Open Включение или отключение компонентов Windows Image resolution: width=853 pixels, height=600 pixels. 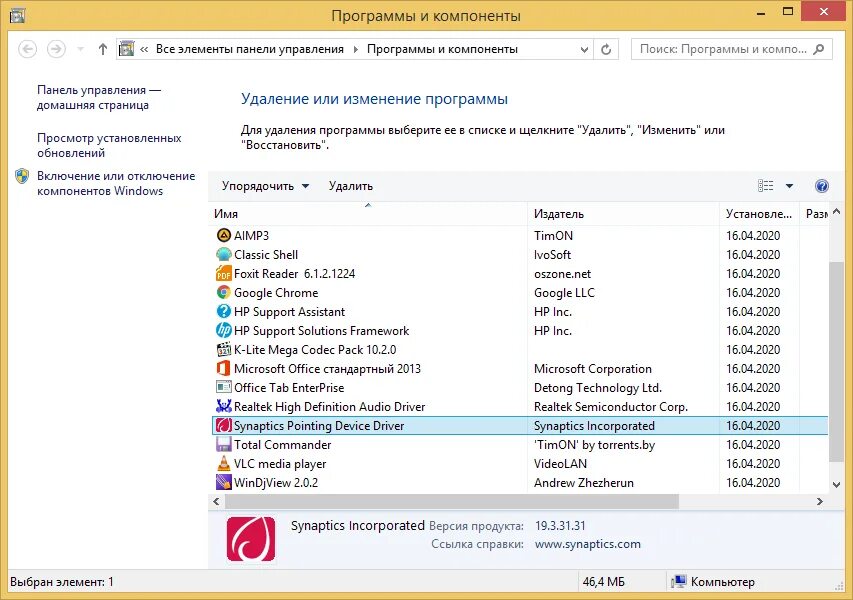[x=116, y=183]
